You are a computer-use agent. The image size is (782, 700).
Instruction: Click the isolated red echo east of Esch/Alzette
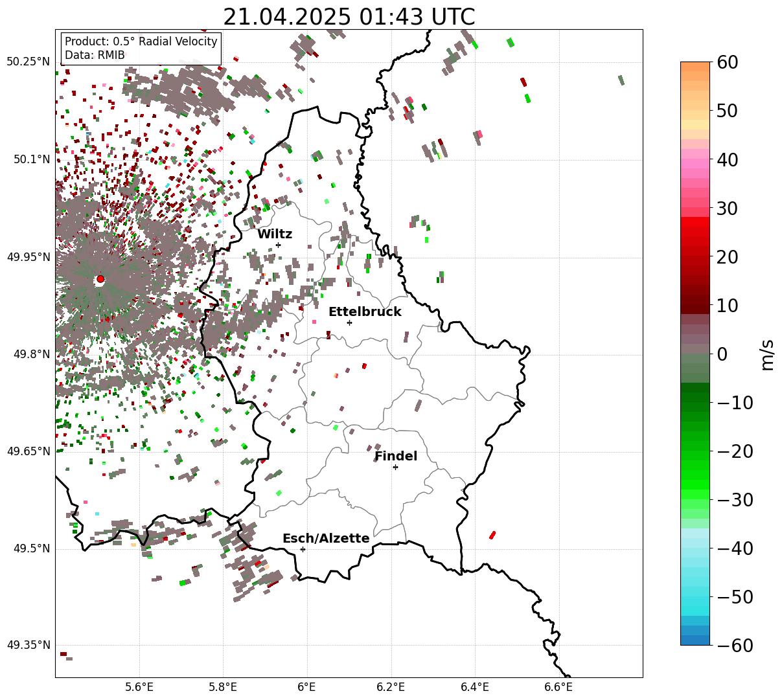[492, 535]
